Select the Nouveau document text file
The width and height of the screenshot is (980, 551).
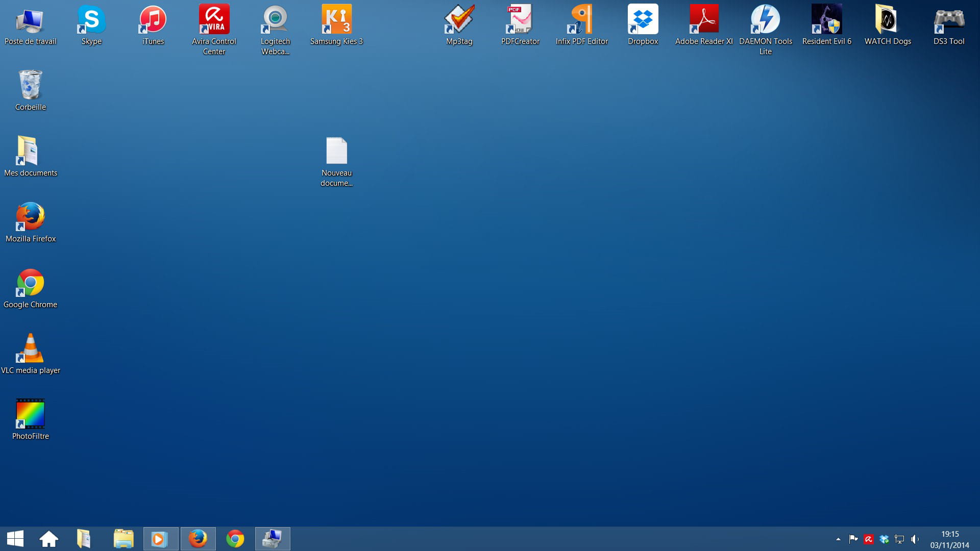tap(336, 162)
